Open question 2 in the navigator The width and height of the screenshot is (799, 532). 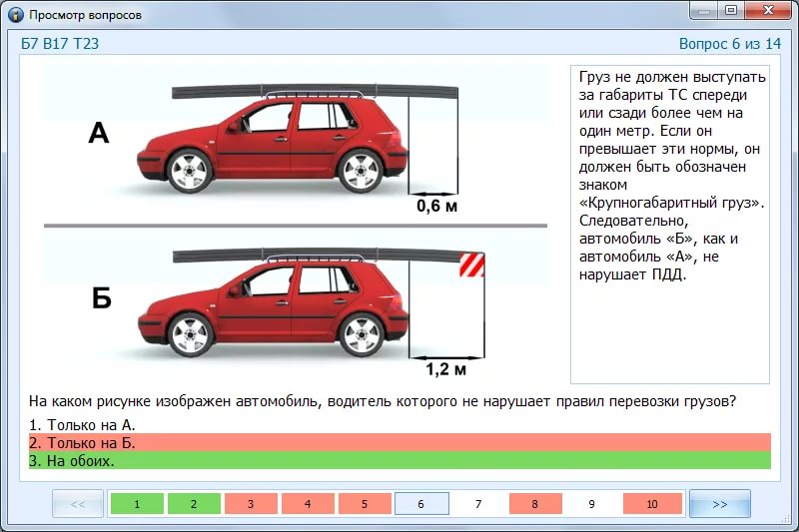(194, 504)
